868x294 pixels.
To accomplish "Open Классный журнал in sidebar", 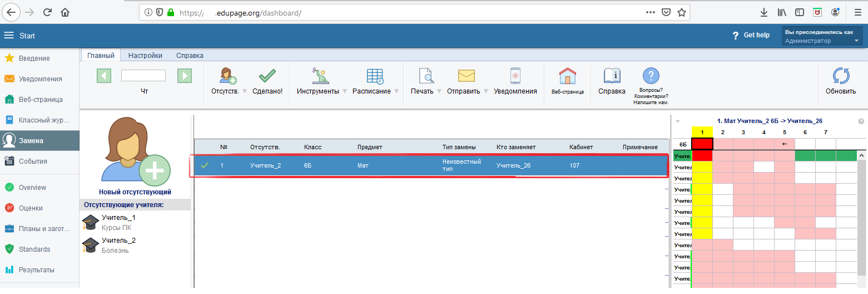I will 39,120.
